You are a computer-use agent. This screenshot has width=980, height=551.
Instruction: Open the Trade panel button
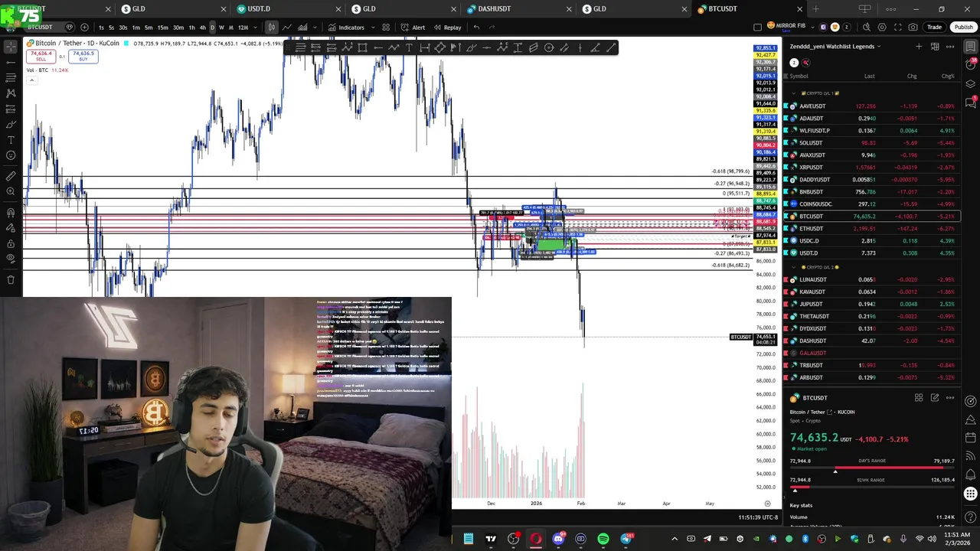tap(934, 28)
